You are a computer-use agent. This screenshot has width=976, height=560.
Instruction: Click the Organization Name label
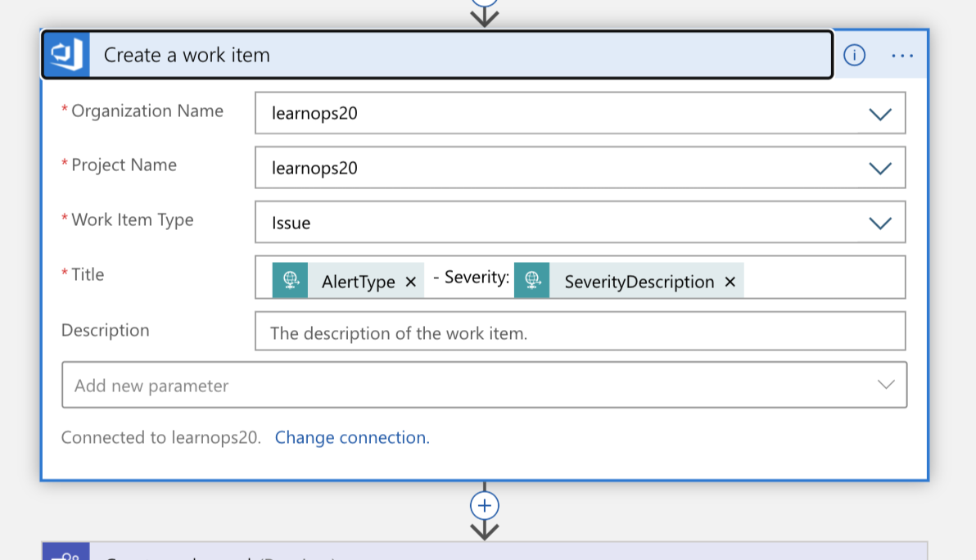click(147, 111)
